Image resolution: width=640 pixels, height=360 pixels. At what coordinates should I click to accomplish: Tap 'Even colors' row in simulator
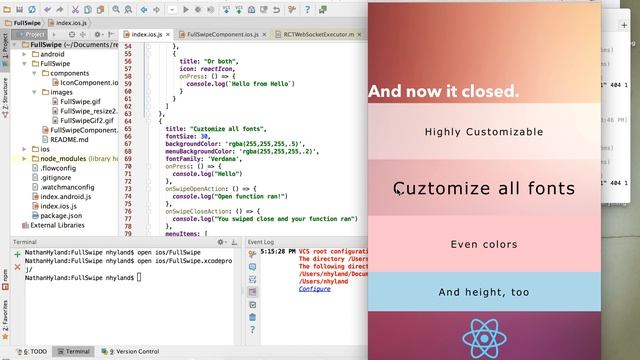484,244
